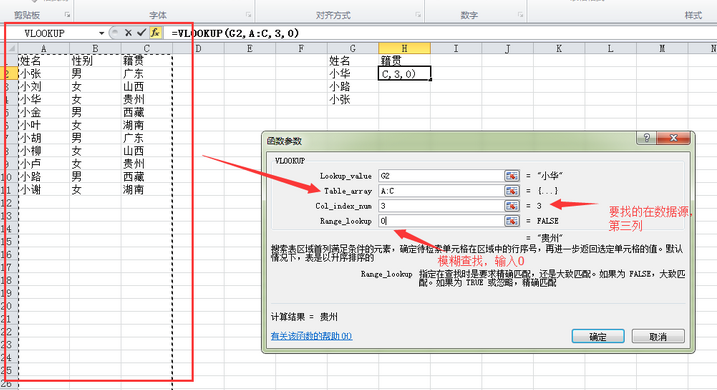Image resolution: width=717 pixels, height=390 pixels.
Task: Click cell 小刘 in column A
Action: click(44, 86)
